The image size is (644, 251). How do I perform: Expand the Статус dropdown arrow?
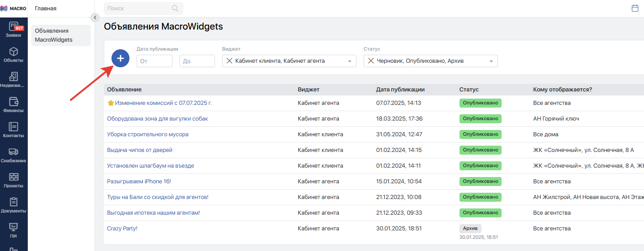[x=491, y=61]
